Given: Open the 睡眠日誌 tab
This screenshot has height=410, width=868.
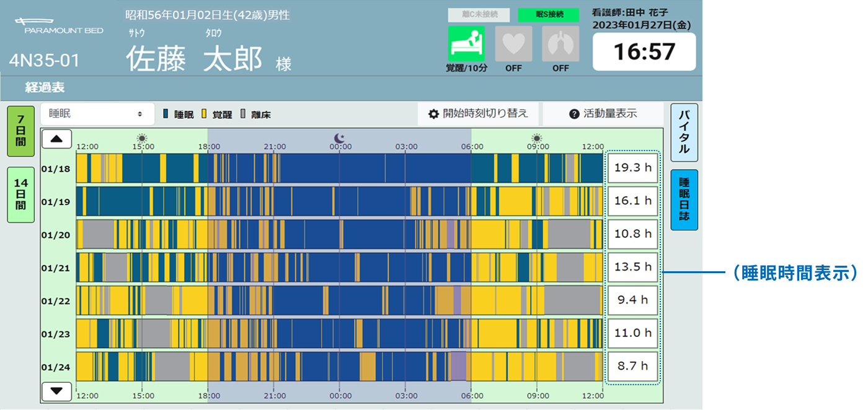Looking at the screenshot, I should point(684,199).
